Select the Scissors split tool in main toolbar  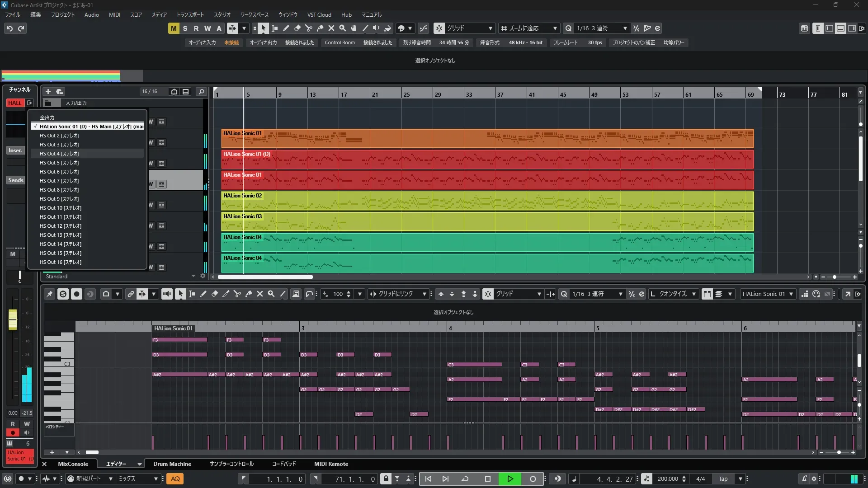pyautogui.click(x=309, y=28)
